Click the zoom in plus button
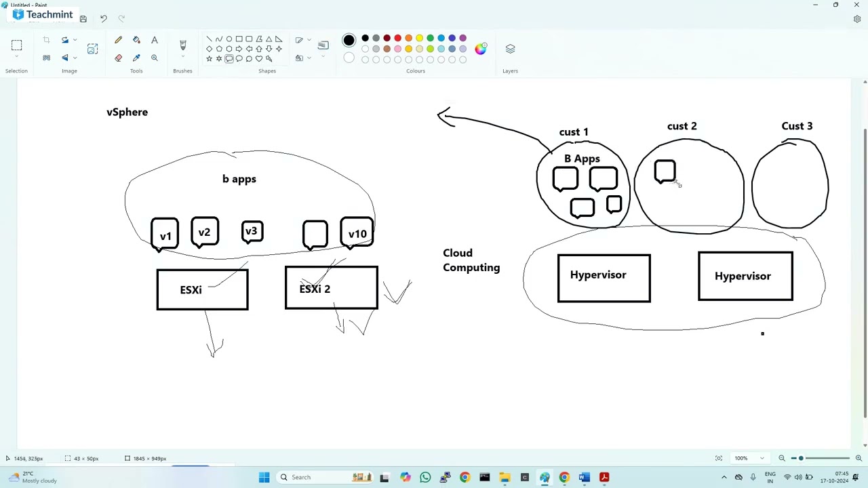The height and width of the screenshot is (488, 868). [x=859, y=458]
